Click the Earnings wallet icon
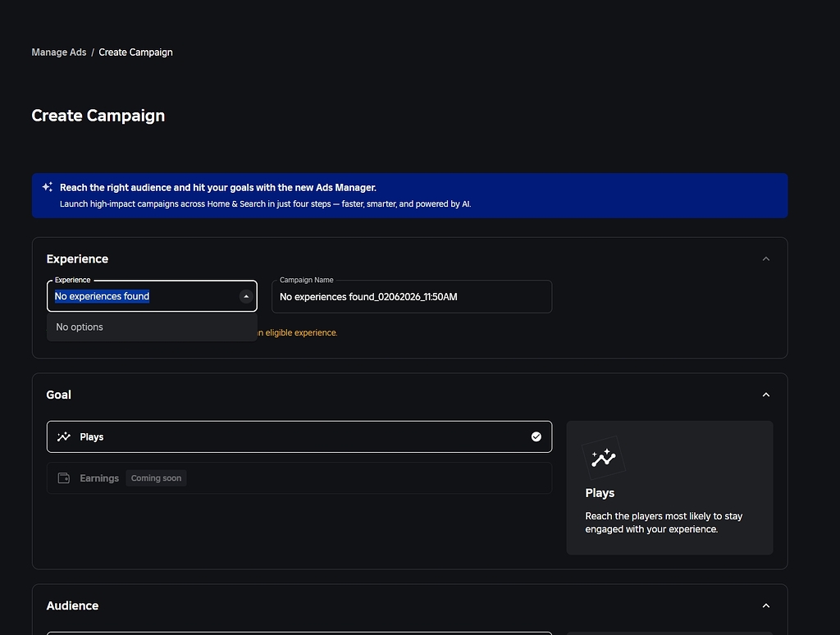The height and width of the screenshot is (635, 840). [x=64, y=478]
